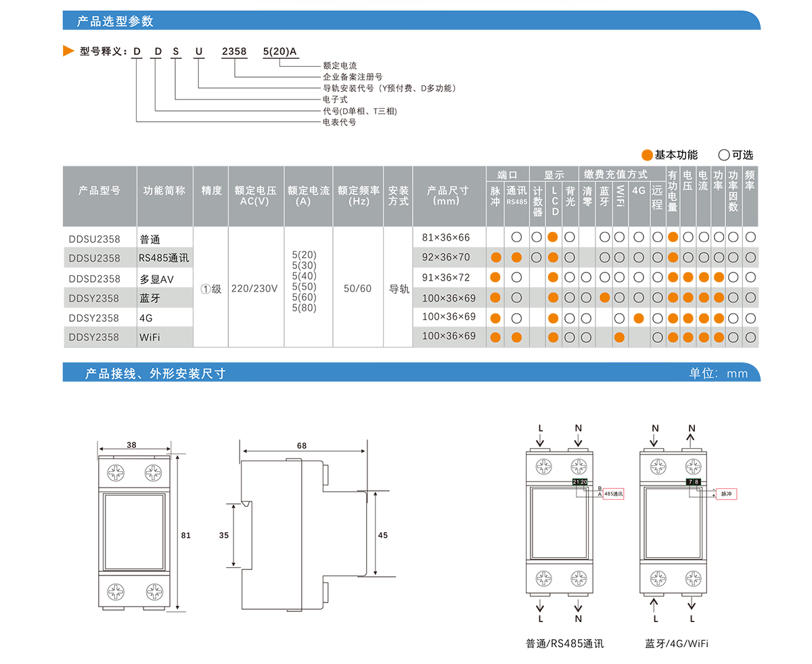
Task: Click the 产品选型参数 section header
Action: [x=115, y=21]
